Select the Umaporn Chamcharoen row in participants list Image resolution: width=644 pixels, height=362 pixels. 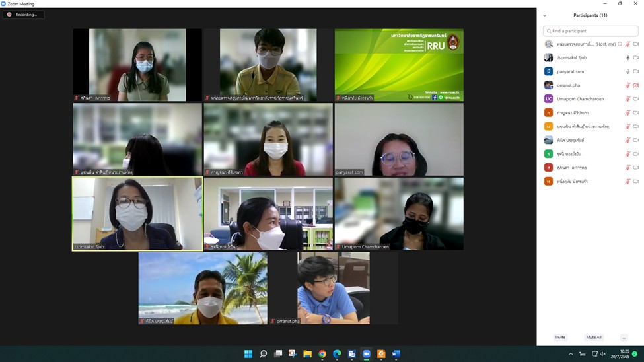click(x=590, y=99)
